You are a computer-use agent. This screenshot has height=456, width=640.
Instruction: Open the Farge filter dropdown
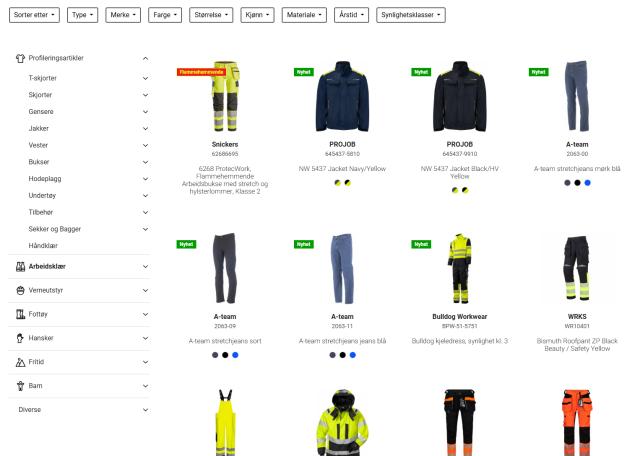[165, 15]
